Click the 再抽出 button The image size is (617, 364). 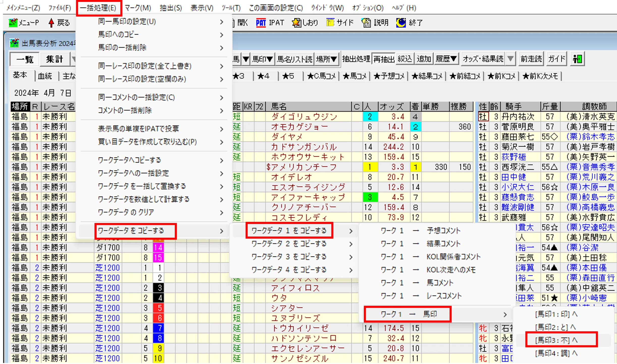click(x=384, y=59)
